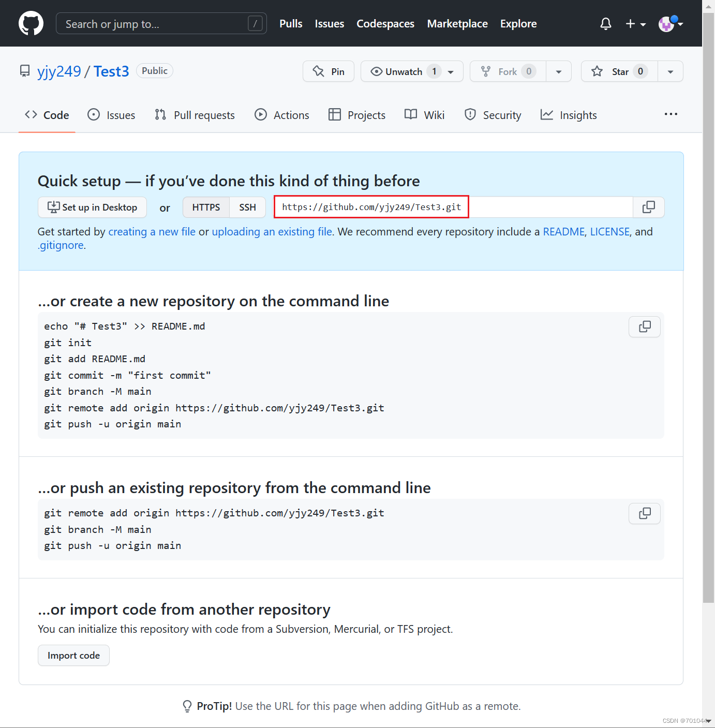Focus the Search or jump to box
Screen dimensions: 715x728
point(161,23)
